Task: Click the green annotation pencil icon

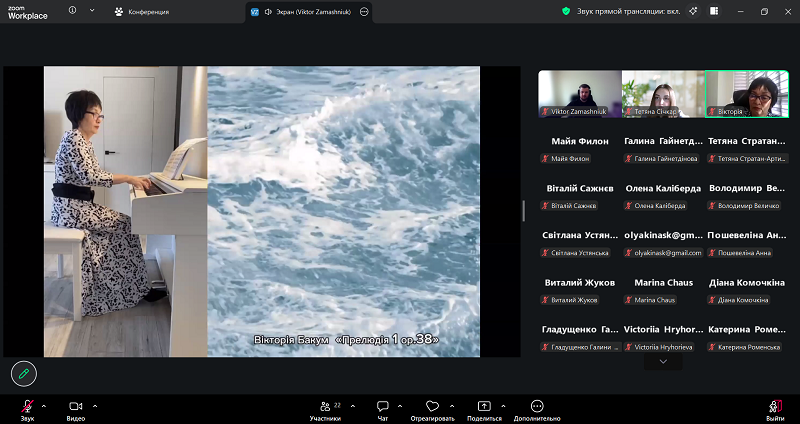Action: tap(24, 373)
